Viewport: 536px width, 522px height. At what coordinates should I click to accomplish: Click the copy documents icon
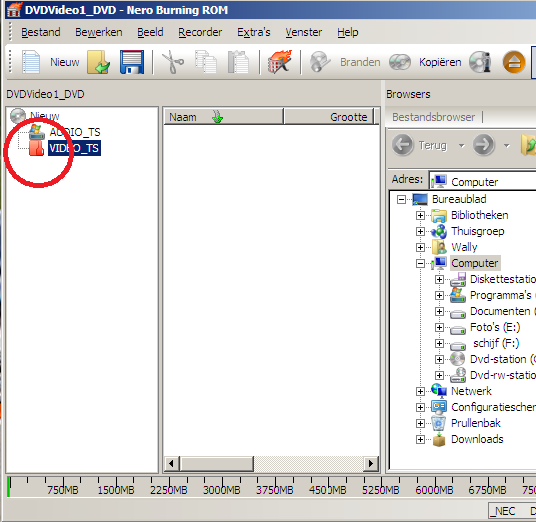(206, 62)
